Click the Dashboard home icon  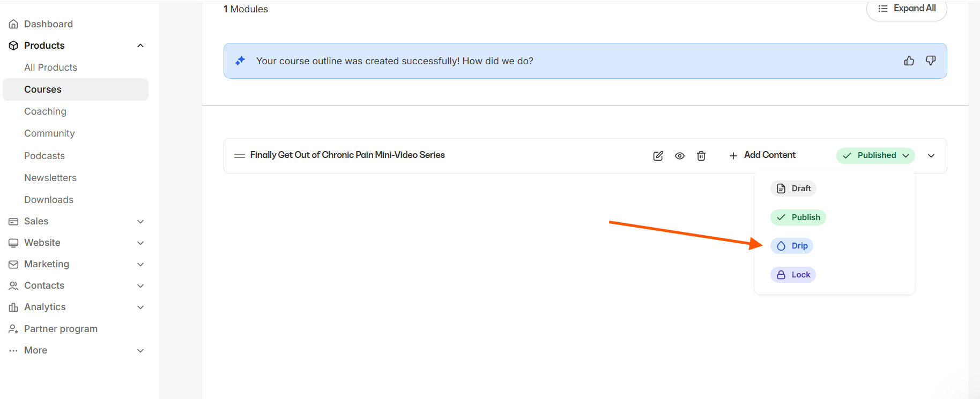point(13,24)
